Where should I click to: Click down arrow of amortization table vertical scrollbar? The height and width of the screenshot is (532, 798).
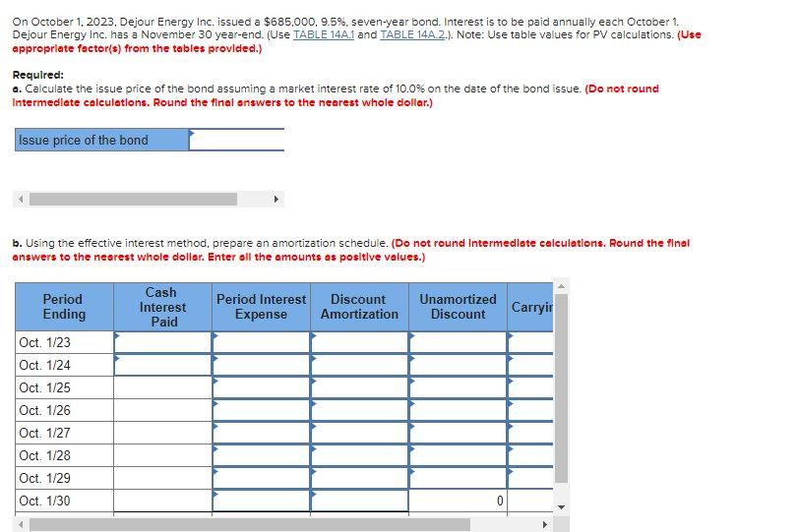click(x=561, y=506)
